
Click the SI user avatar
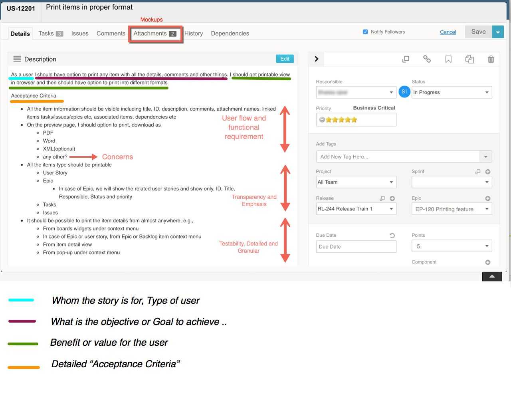[404, 92]
